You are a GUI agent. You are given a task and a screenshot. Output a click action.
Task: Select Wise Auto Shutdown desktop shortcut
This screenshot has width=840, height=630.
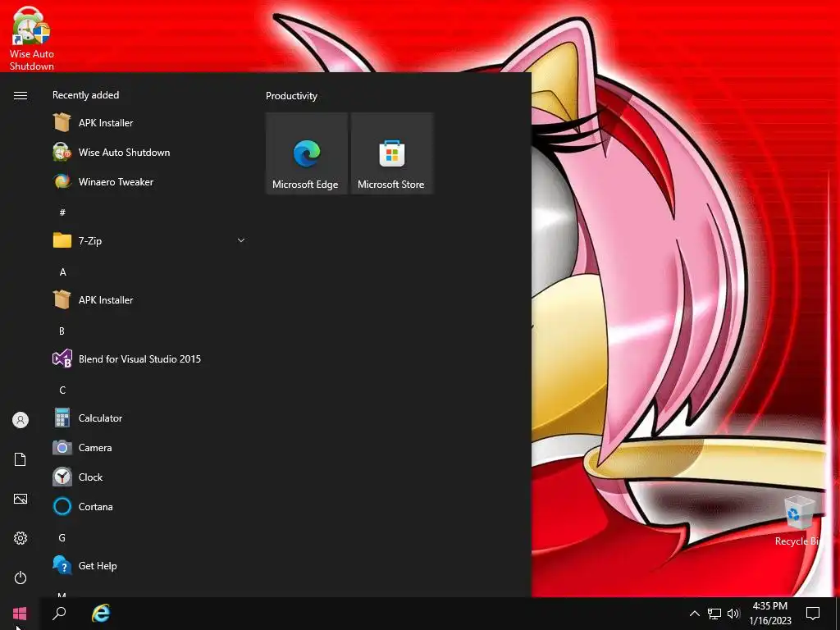pos(32,38)
